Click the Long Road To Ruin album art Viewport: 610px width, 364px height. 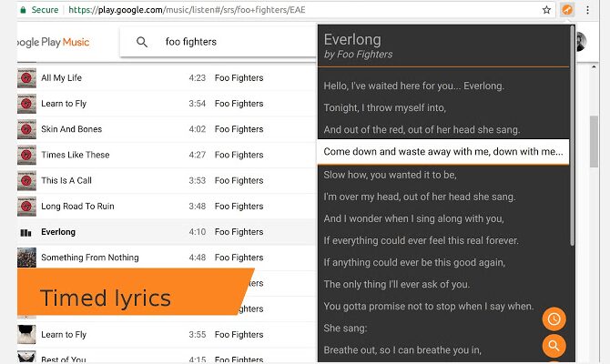[26, 206]
